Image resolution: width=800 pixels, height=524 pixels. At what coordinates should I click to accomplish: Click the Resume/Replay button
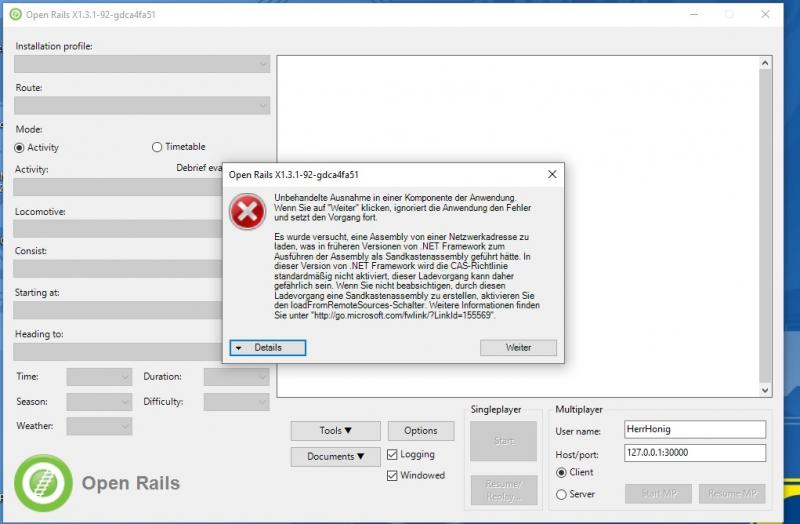[x=504, y=490]
